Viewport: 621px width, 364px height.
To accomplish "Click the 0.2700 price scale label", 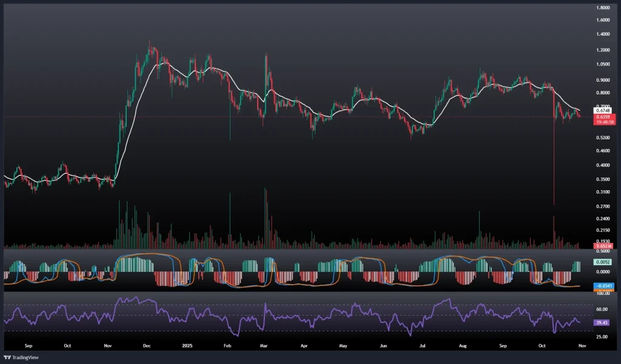I will pos(604,206).
